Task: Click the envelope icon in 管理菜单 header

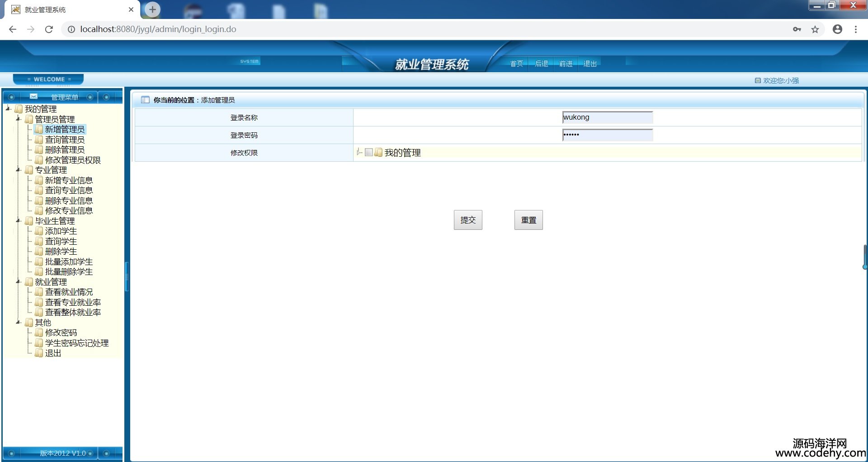Action: [33, 96]
